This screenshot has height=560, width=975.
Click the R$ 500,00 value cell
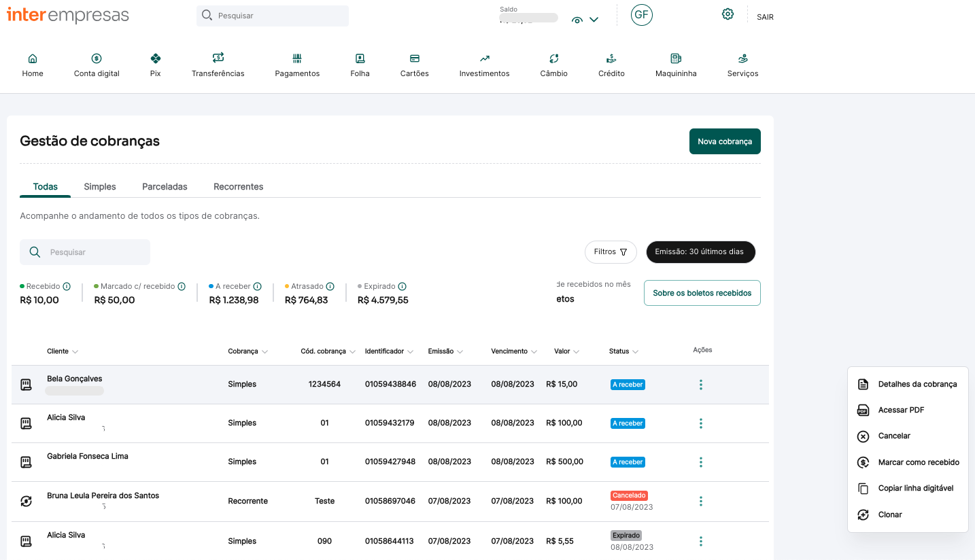point(564,461)
